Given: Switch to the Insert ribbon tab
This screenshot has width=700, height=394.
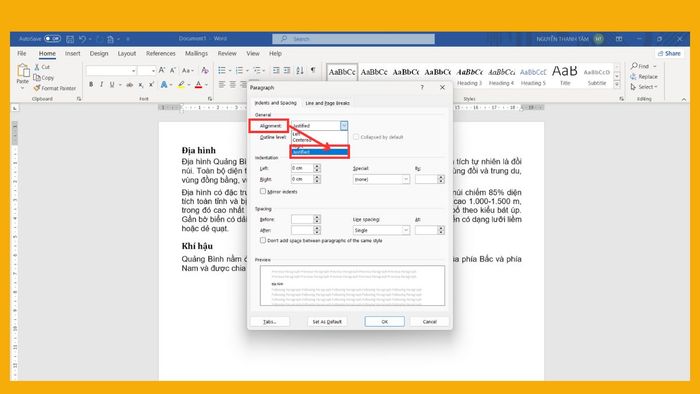Looking at the screenshot, I should [x=72, y=53].
